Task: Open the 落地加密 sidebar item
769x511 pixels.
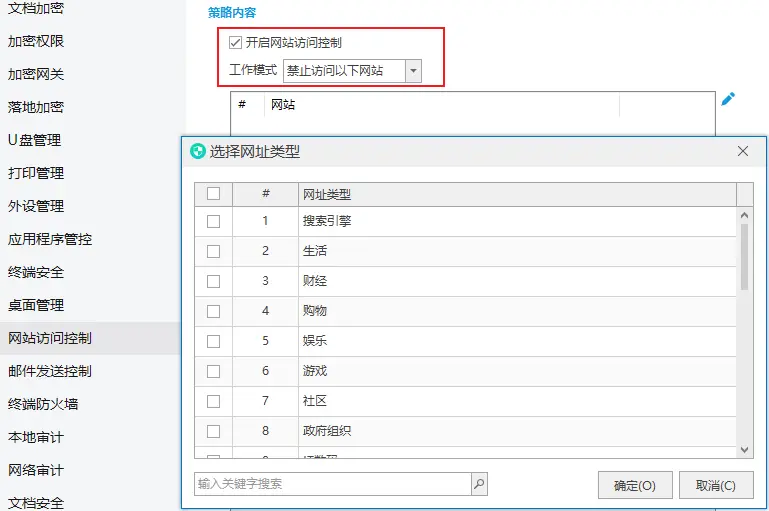Action: click(x=36, y=107)
